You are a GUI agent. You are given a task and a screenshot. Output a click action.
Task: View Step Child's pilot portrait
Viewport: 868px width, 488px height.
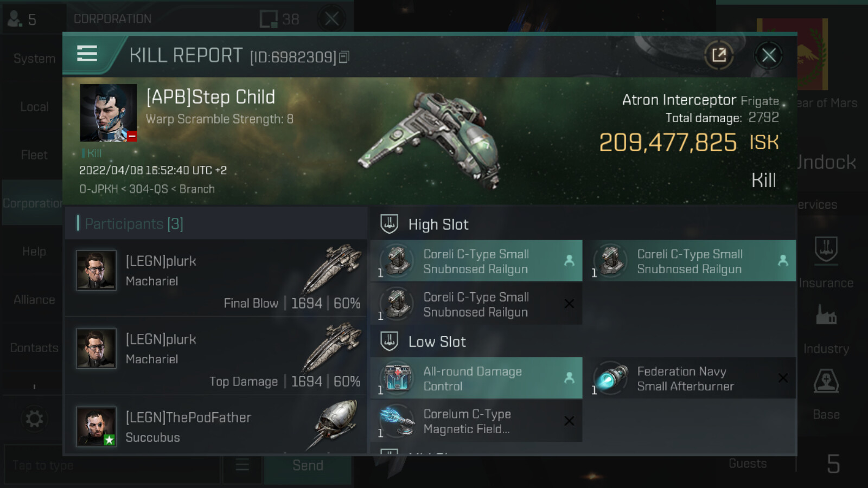108,113
